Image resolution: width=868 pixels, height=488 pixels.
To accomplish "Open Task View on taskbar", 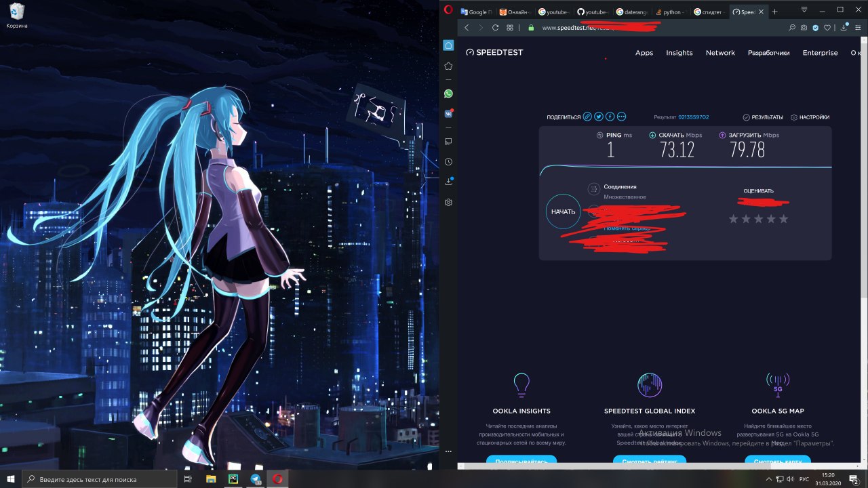I will 188,479.
